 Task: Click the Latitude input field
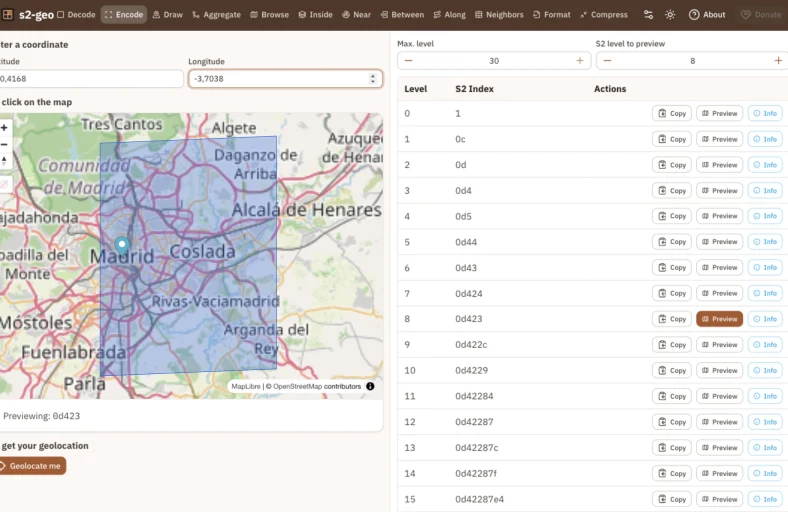(91, 79)
